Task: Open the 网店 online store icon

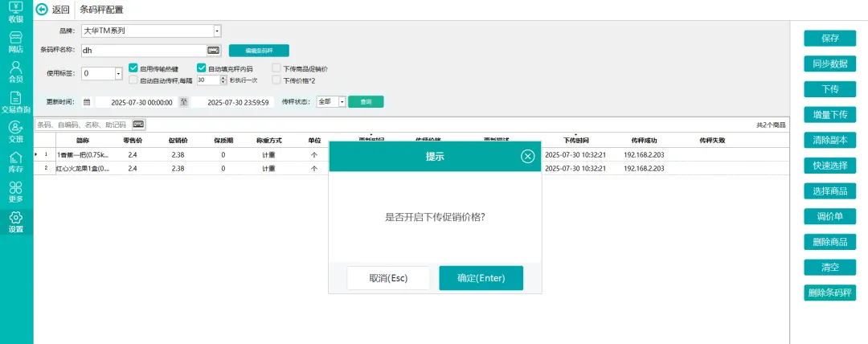Action: 16,42
